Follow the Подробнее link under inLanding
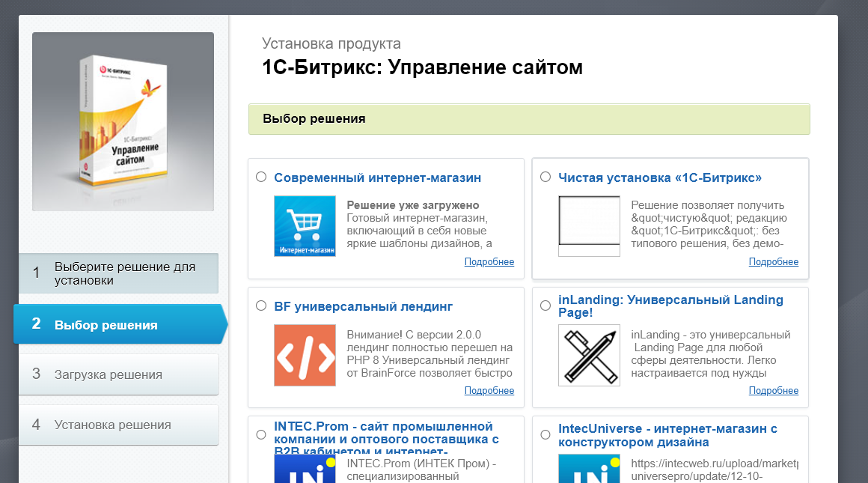 (773, 390)
